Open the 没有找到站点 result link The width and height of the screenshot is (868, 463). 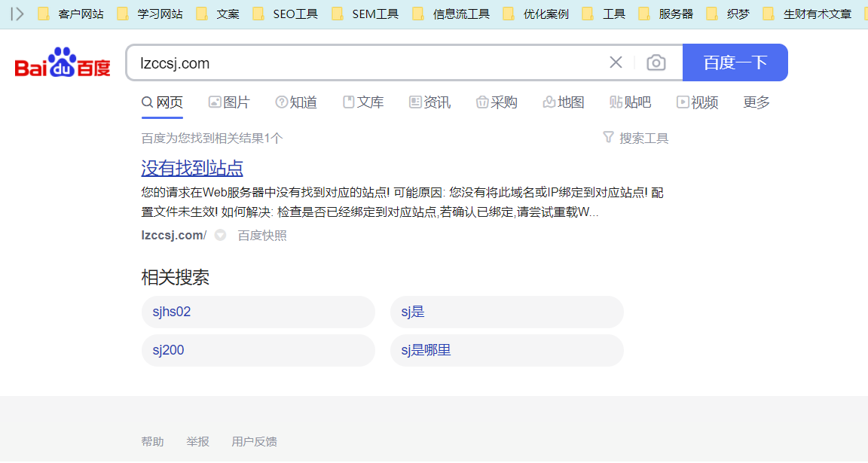click(x=191, y=169)
